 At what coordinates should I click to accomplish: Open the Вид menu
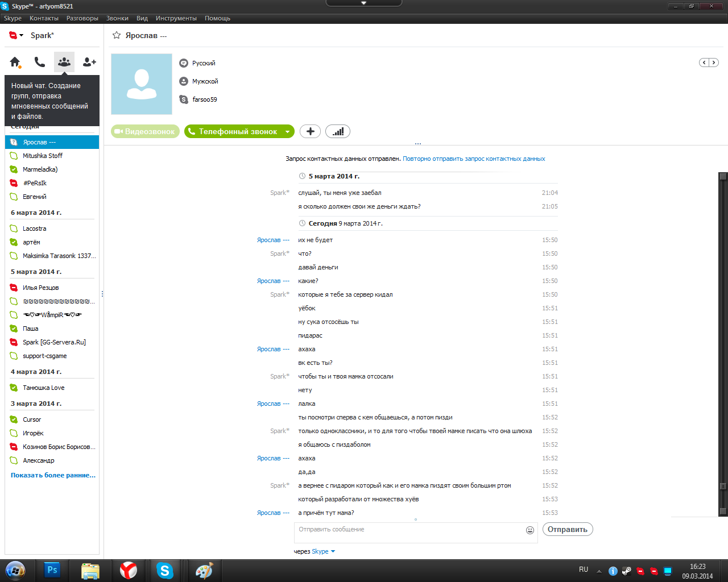coord(142,18)
